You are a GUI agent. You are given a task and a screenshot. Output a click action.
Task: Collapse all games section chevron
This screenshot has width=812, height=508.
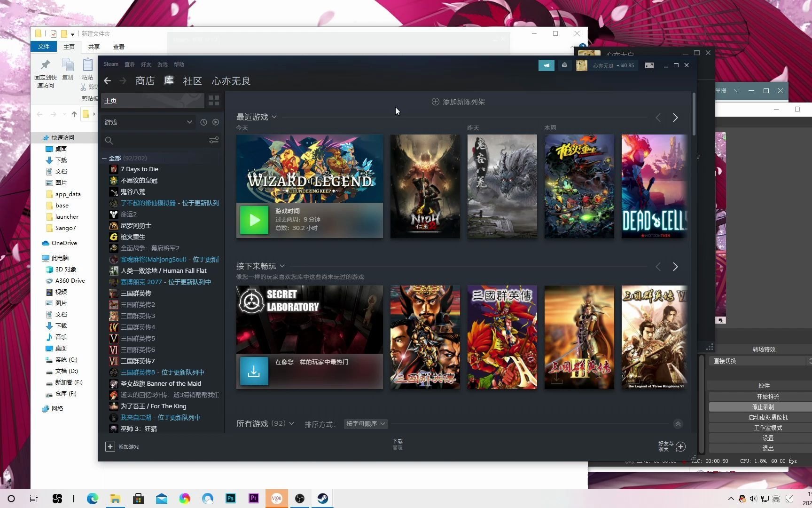coord(678,424)
